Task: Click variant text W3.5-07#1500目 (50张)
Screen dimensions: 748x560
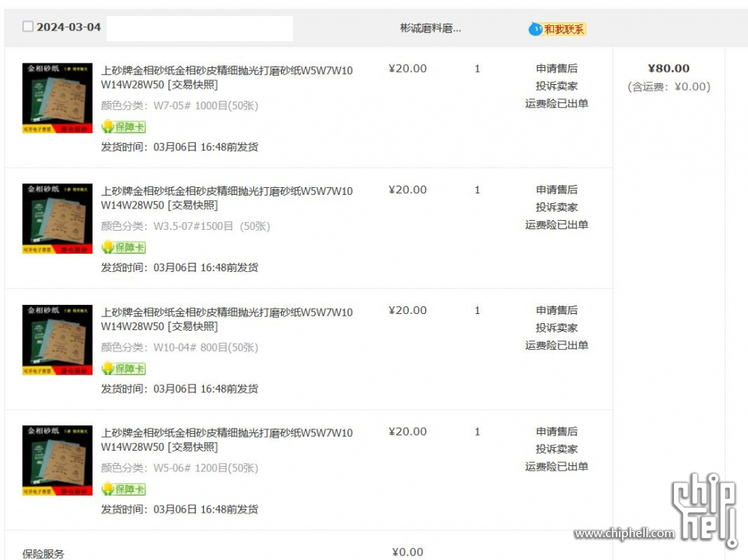Action: [x=212, y=226]
